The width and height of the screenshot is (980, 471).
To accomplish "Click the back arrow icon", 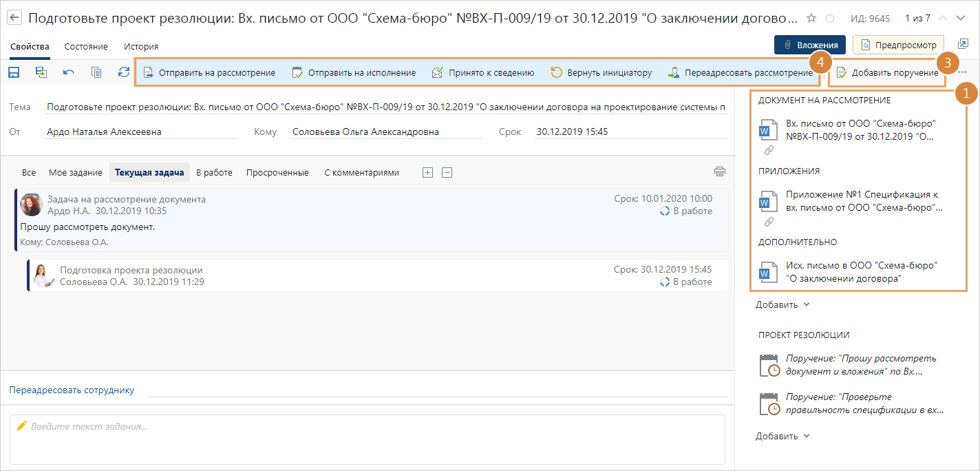I will (x=14, y=18).
